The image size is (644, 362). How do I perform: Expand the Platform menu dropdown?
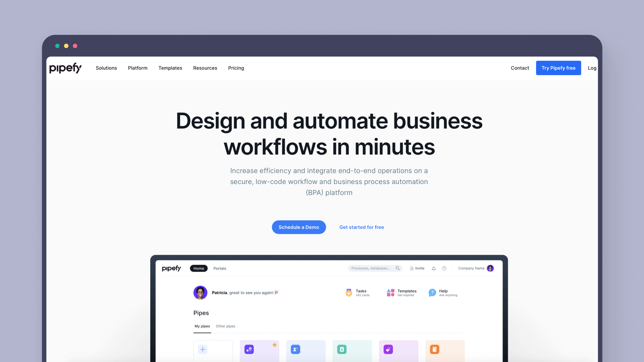(x=138, y=68)
